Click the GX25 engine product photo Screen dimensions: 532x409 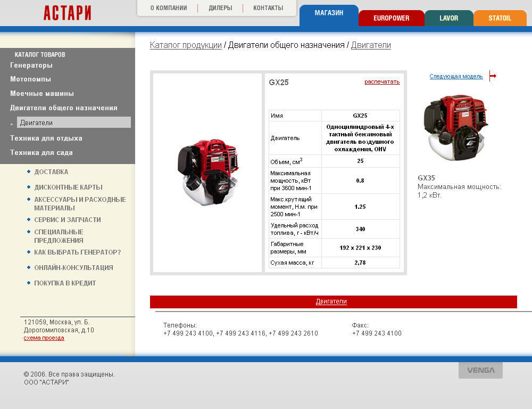(x=208, y=173)
